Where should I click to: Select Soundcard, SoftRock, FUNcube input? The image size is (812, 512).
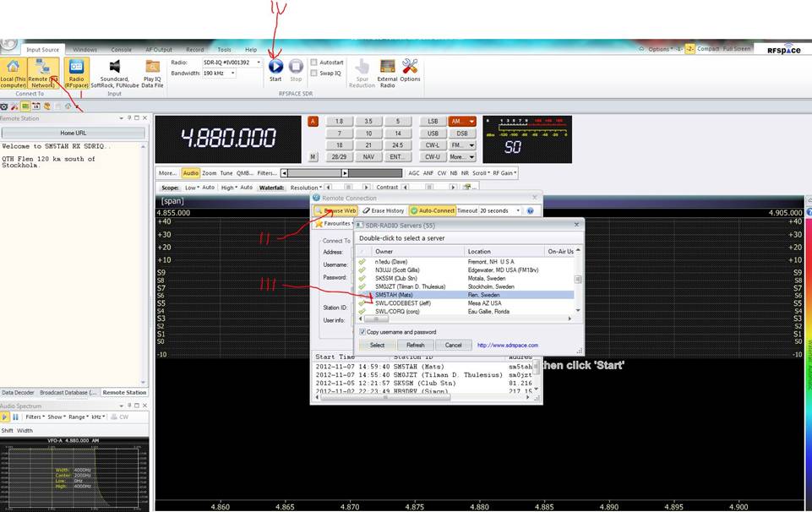114,73
